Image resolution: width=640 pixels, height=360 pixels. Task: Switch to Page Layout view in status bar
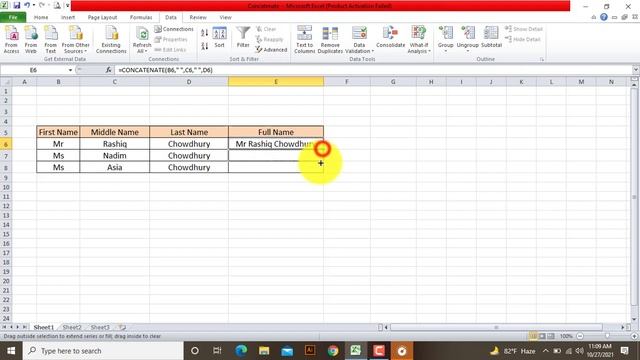(x=542, y=336)
